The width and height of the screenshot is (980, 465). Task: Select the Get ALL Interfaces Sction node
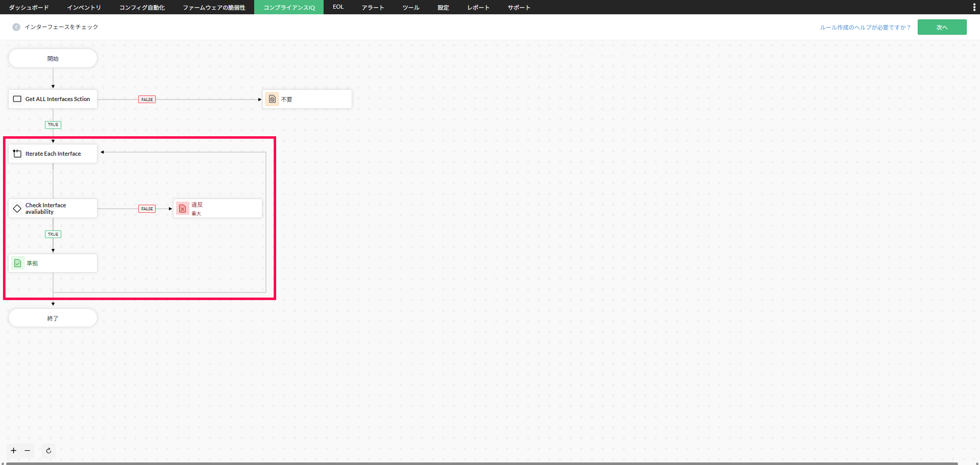53,99
